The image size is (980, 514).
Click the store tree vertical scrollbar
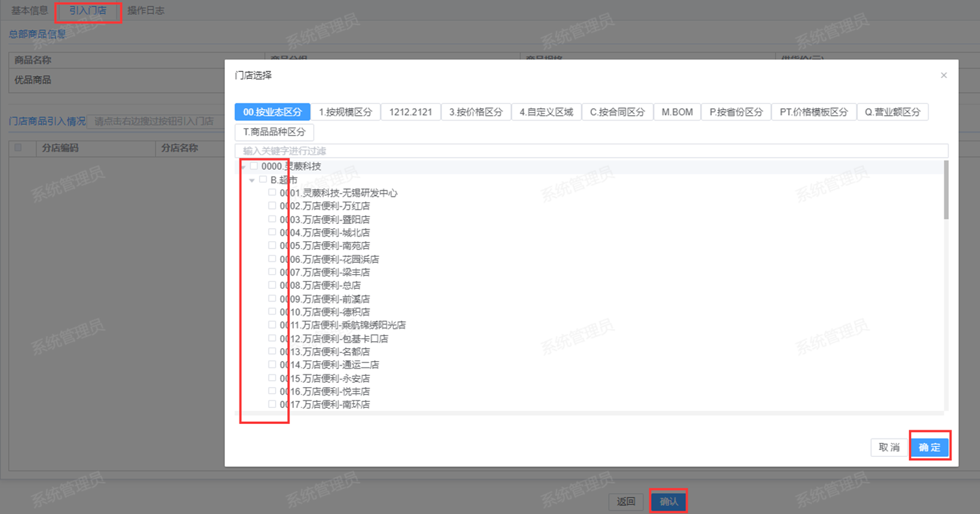[x=946, y=190]
